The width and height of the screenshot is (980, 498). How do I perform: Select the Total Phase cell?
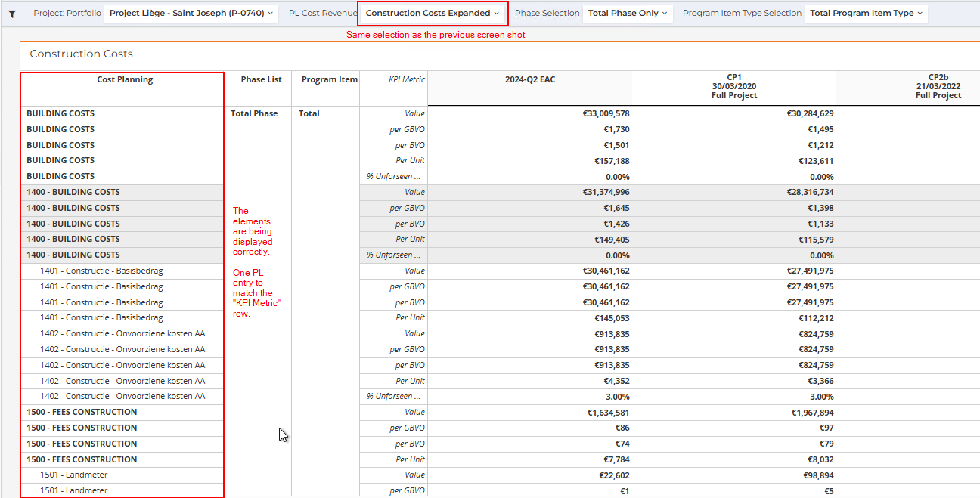(254, 114)
